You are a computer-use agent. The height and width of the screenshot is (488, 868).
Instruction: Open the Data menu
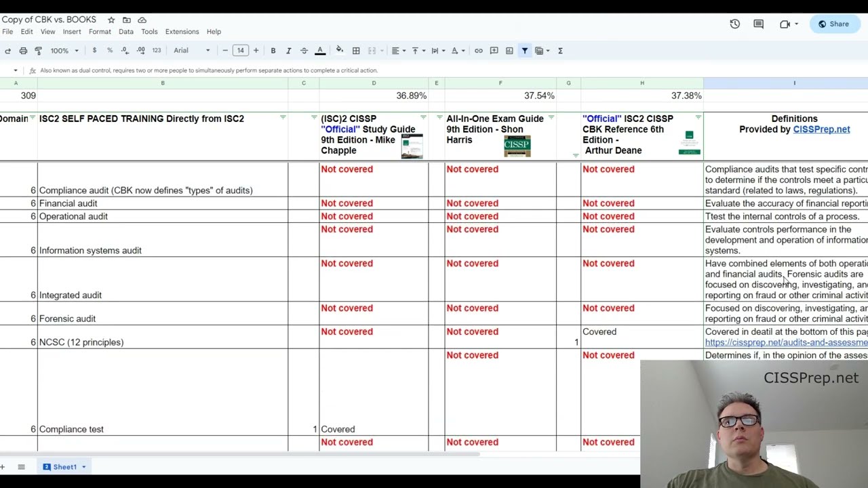point(126,32)
